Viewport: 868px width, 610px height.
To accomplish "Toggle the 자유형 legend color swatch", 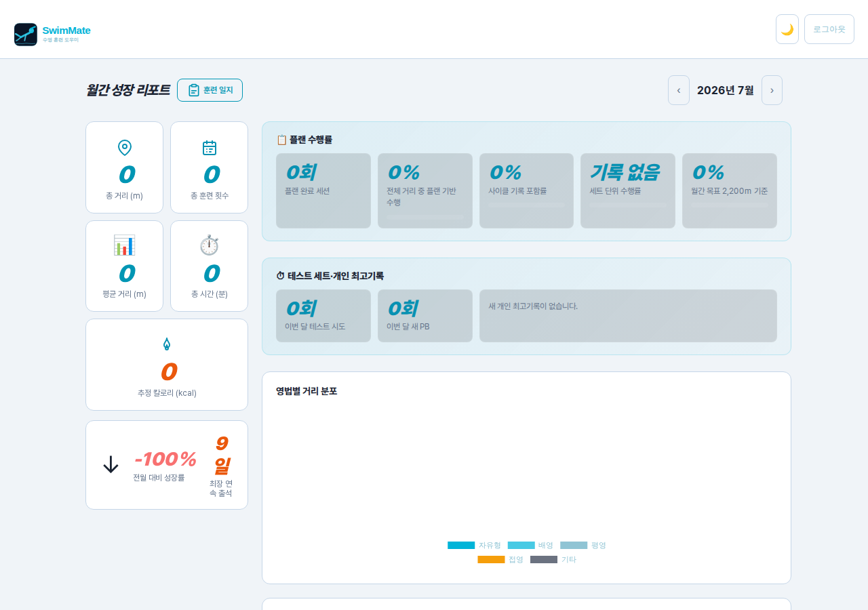I will point(461,546).
